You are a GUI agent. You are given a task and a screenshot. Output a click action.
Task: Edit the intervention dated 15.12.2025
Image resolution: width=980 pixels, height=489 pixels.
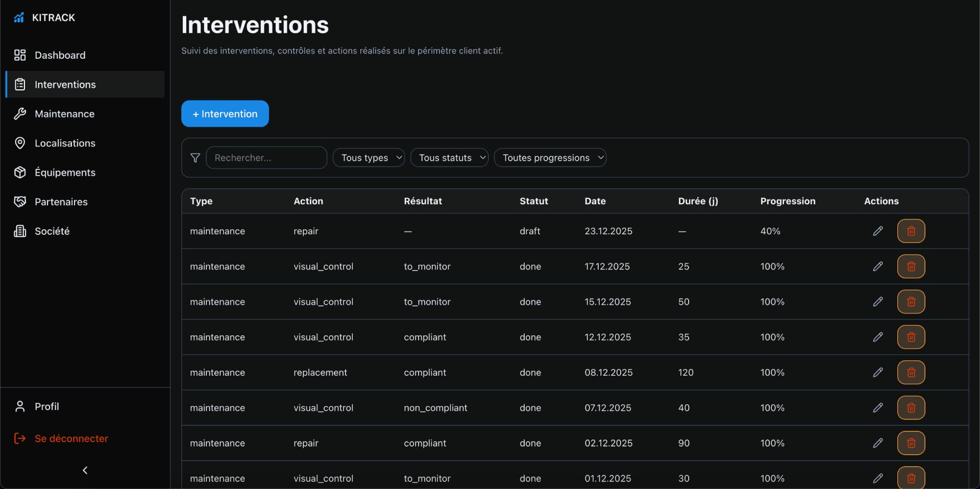point(877,302)
